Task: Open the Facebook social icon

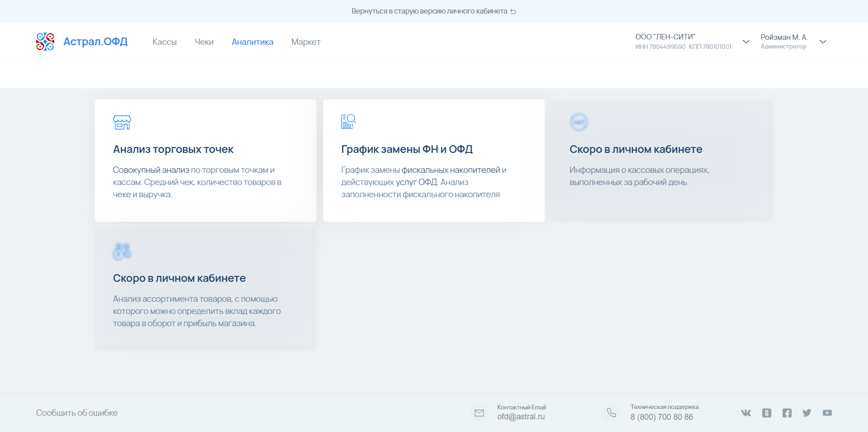Action: coord(787,413)
